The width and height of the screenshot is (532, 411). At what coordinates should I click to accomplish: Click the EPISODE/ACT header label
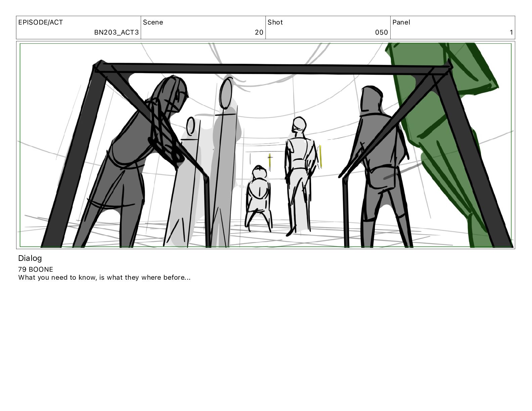41,22
